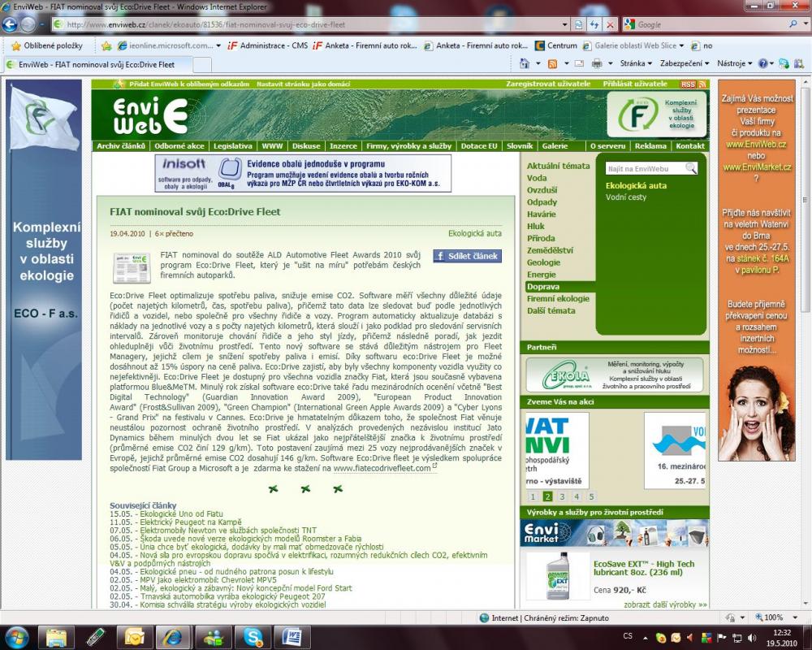Open Odpady topic in the sidebar
The image size is (812, 650).
542,202
